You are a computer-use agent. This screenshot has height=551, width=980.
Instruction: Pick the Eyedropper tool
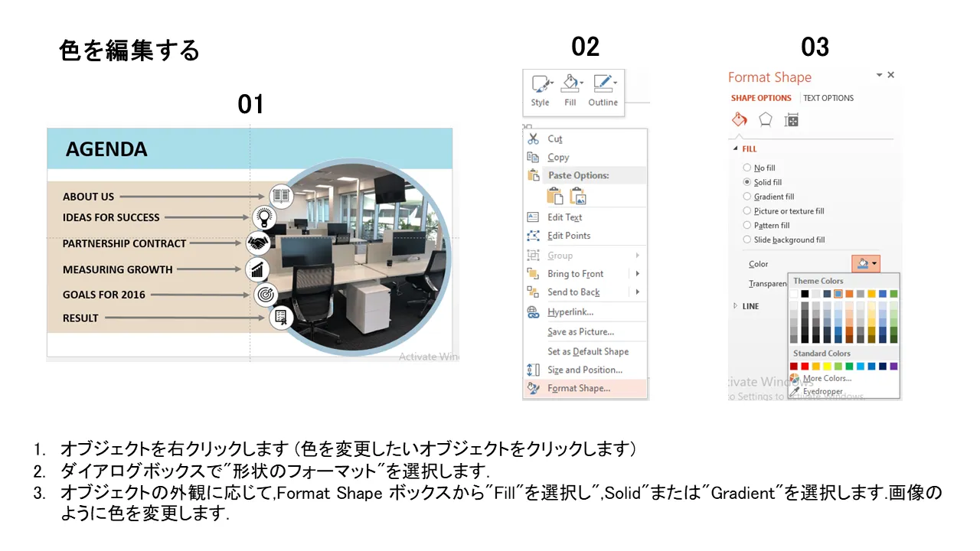pos(822,391)
